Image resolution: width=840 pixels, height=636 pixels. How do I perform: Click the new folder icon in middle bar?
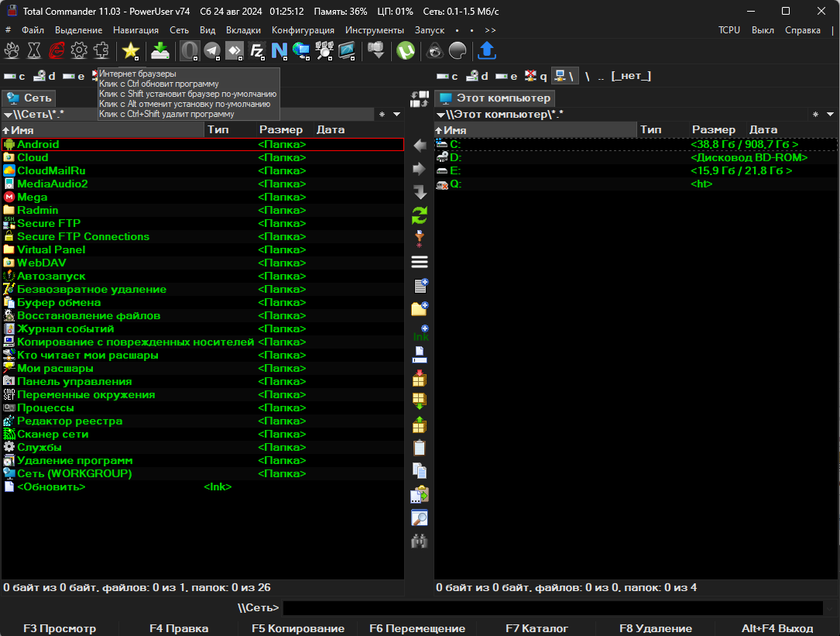pyautogui.click(x=420, y=309)
